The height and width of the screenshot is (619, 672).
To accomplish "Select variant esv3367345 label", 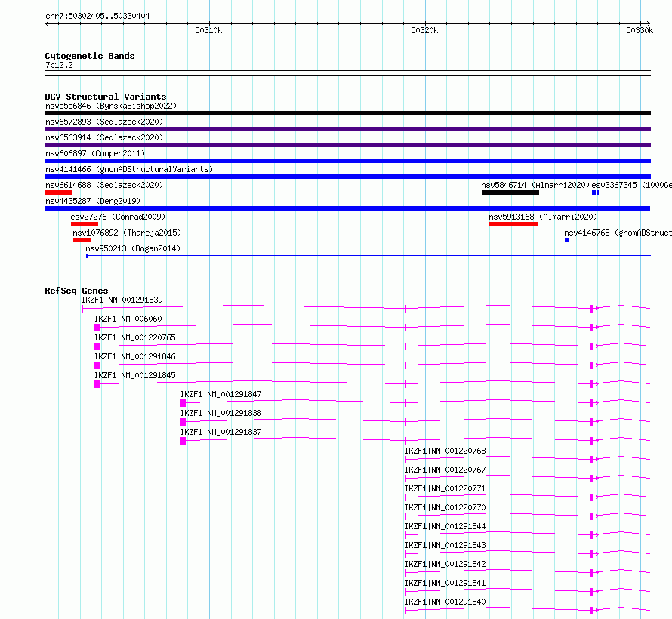I will click(631, 185).
